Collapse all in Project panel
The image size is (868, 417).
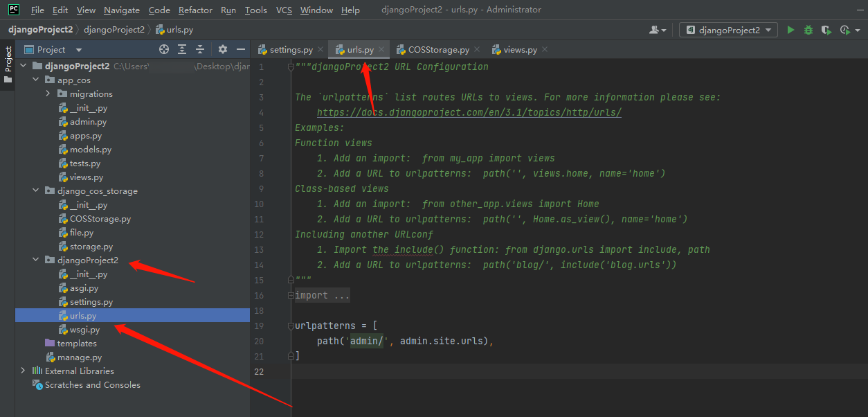click(200, 49)
